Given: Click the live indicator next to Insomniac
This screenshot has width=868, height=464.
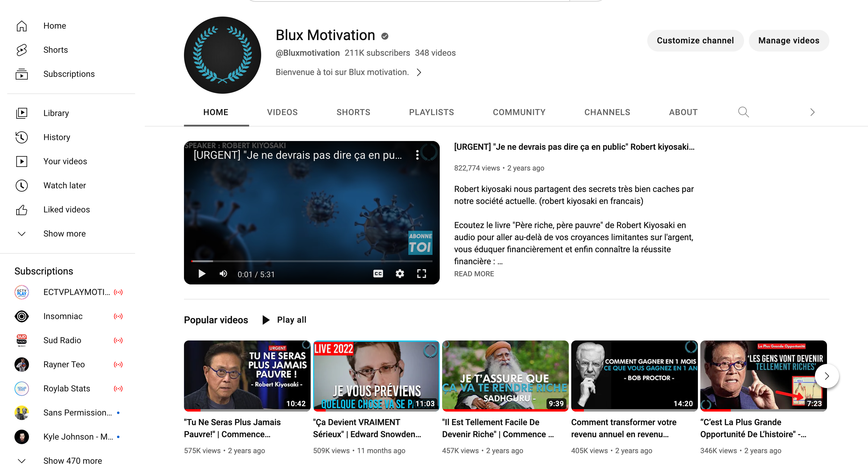Looking at the screenshot, I should (x=118, y=317).
